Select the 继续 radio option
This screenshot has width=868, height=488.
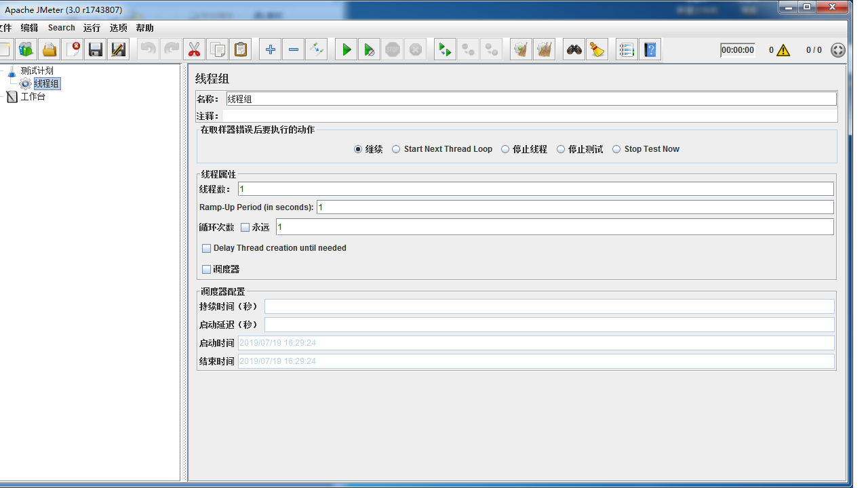[368, 149]
